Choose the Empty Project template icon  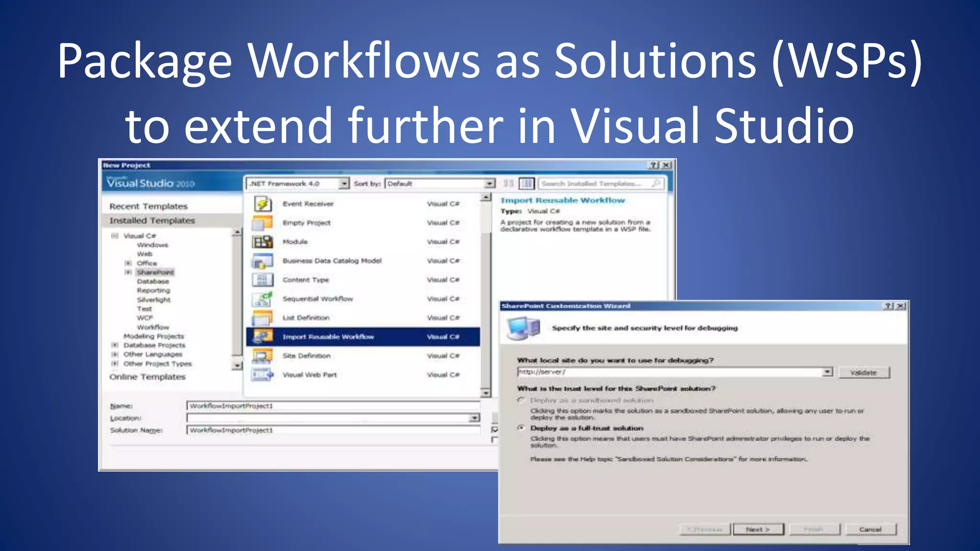coord(263,223)
